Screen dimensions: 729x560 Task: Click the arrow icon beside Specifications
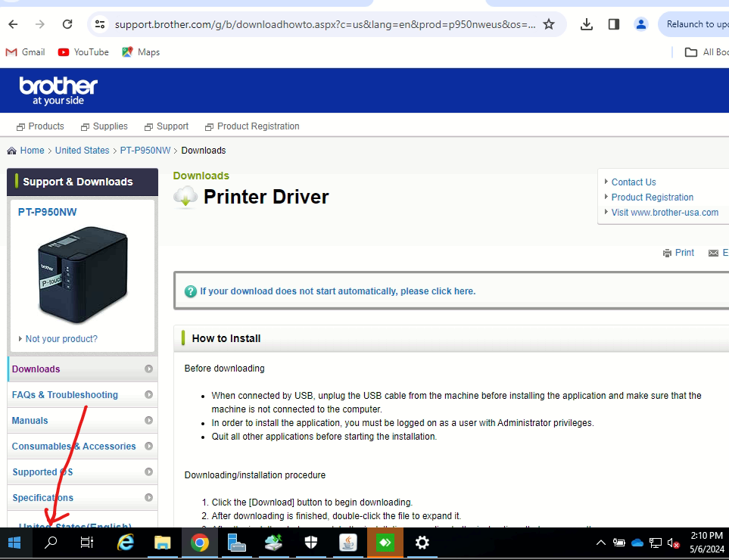[149, 497]
